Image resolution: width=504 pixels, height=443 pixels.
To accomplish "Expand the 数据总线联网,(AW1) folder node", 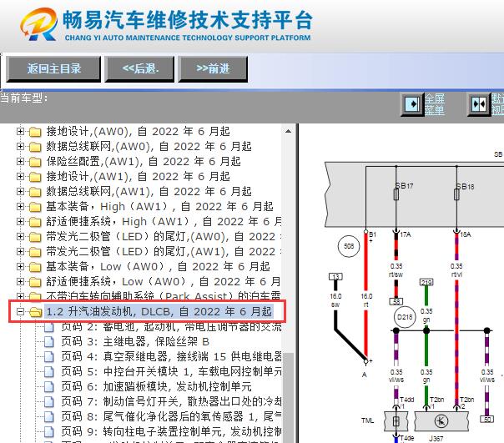I will coord(20,192).
